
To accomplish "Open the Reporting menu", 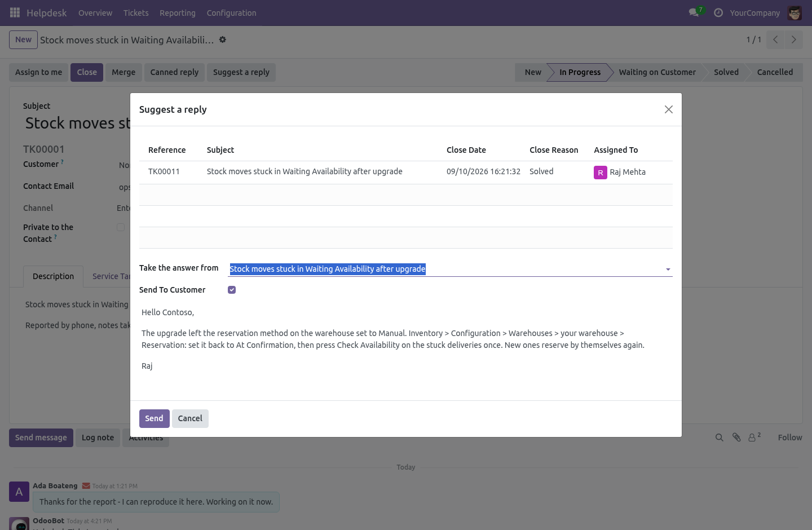I will click(178, 13).
